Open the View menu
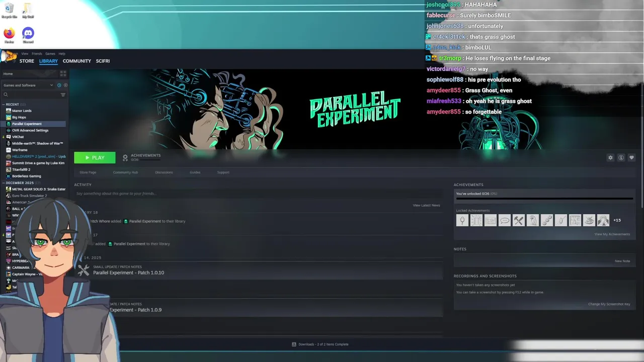The width and height of the screenshot is (644, 362). tap(25, 54)
